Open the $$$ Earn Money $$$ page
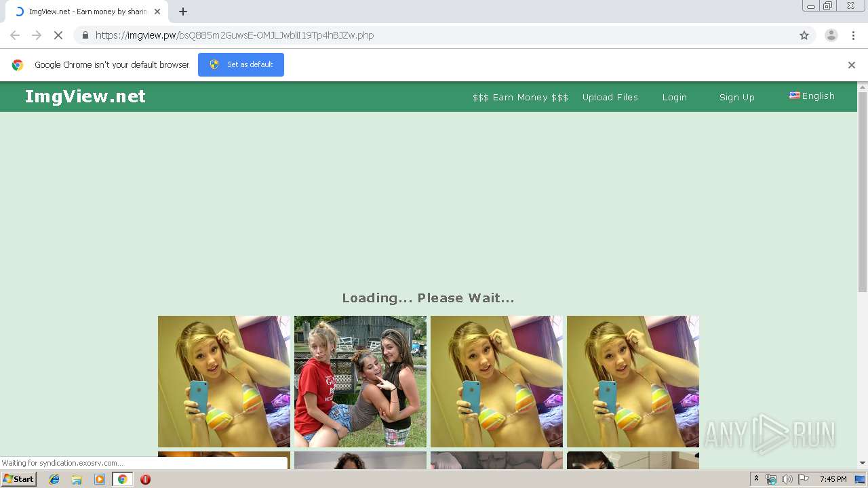The image size is (868, 488). 520,98
